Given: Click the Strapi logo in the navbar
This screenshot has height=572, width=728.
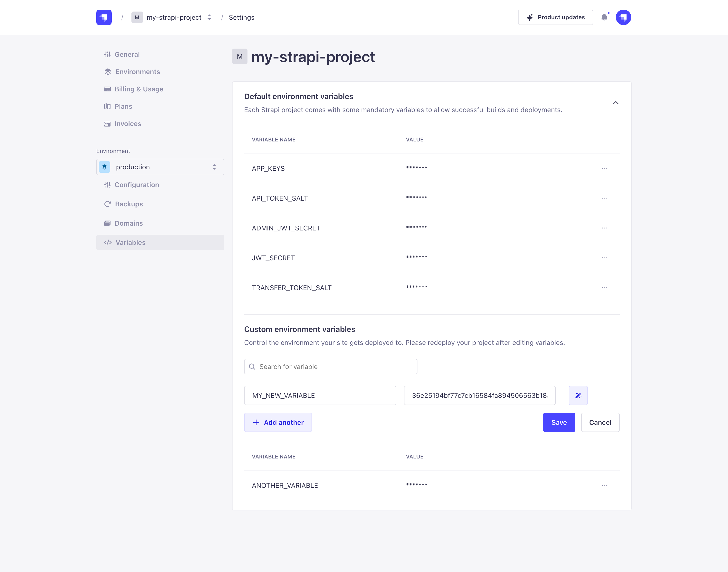Looking at the screenshot, I should (104, 17).
